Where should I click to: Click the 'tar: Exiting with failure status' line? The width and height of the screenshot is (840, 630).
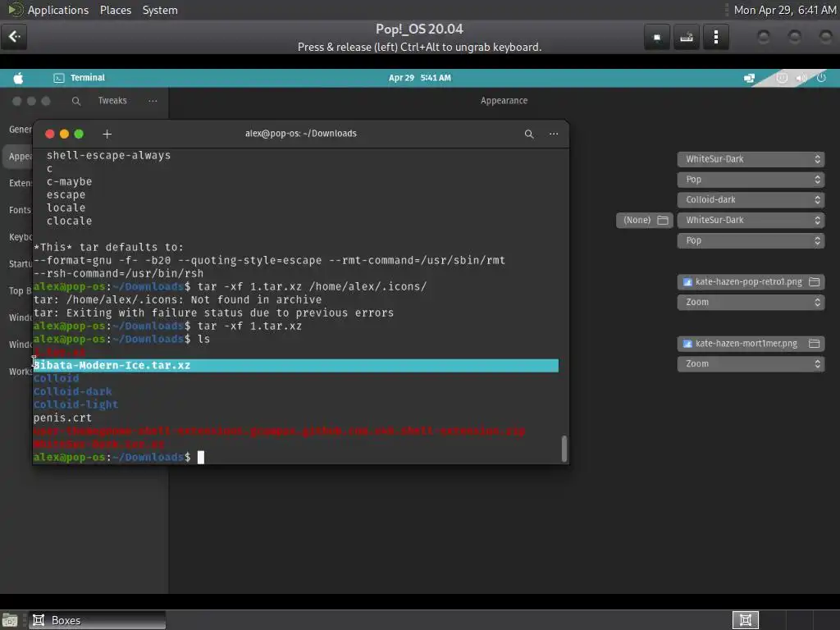coord(213,313)
